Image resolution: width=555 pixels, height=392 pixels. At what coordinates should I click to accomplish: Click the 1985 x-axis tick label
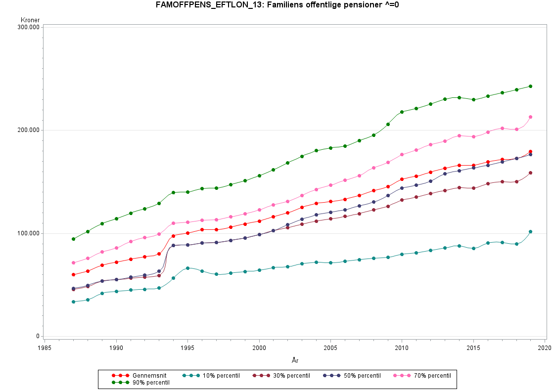click(45, 348)
